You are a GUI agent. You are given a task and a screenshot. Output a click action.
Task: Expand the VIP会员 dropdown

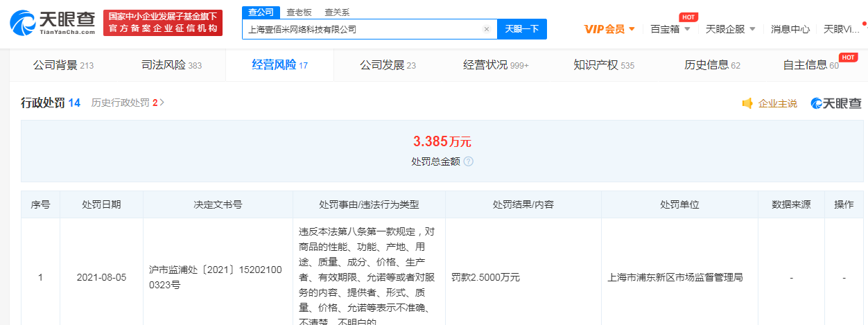[610, 29]
